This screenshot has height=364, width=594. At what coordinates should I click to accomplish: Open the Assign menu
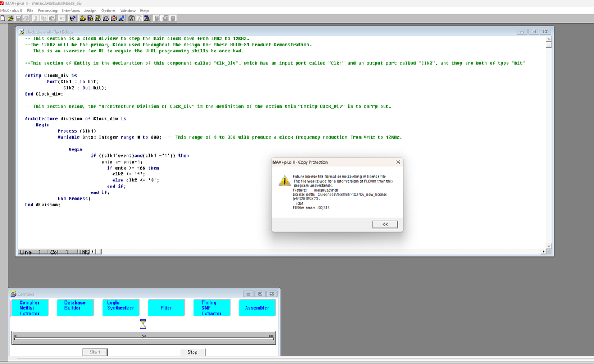coord(90,11)
